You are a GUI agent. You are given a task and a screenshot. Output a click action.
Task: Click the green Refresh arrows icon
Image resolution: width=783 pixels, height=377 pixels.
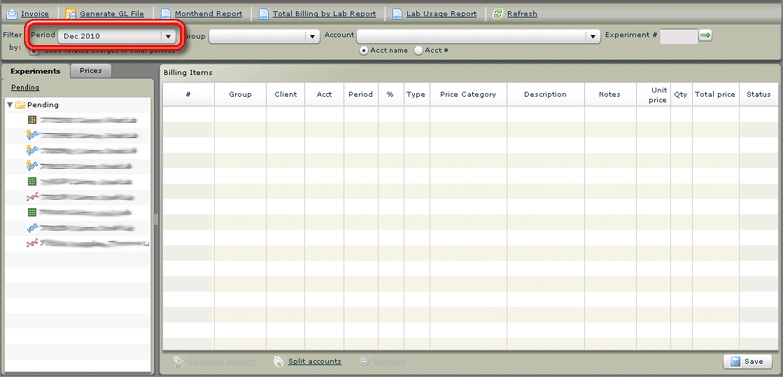coord(497,14)
